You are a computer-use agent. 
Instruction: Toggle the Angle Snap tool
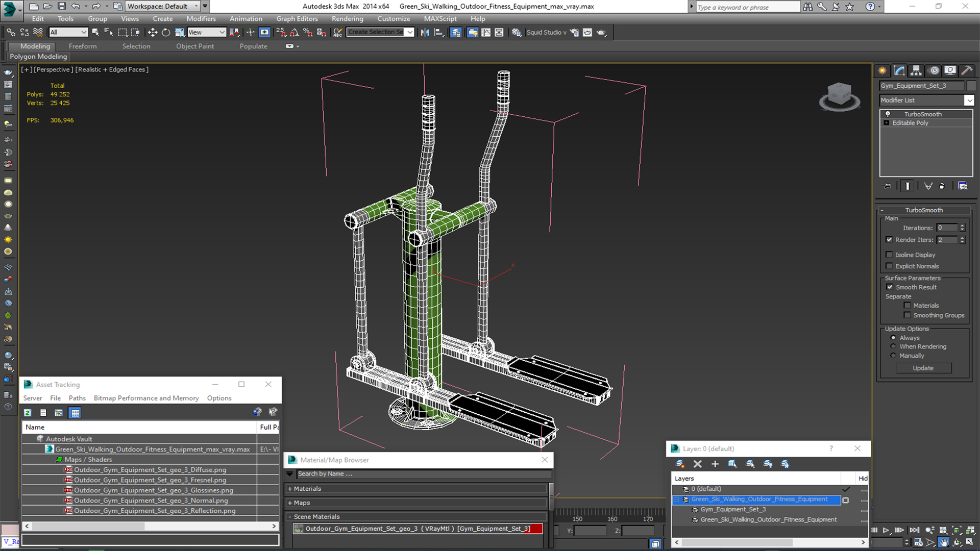click(295, 32)
